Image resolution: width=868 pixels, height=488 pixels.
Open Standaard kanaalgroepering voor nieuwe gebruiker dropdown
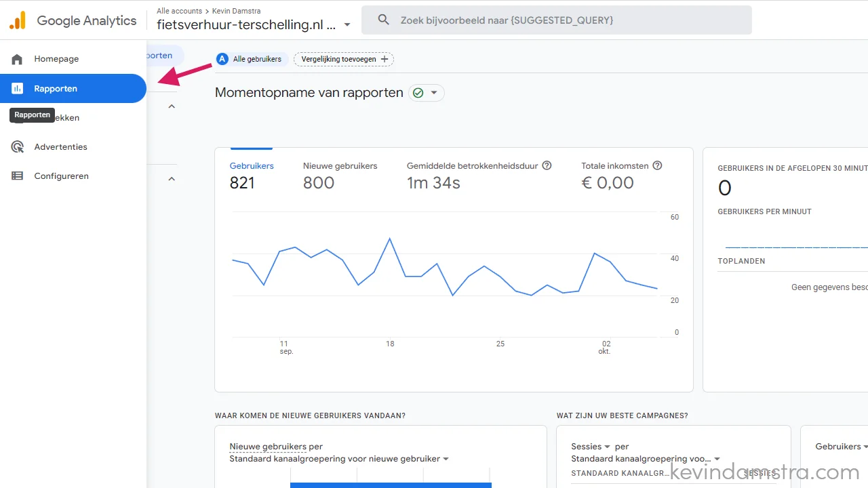pos(339,459)
